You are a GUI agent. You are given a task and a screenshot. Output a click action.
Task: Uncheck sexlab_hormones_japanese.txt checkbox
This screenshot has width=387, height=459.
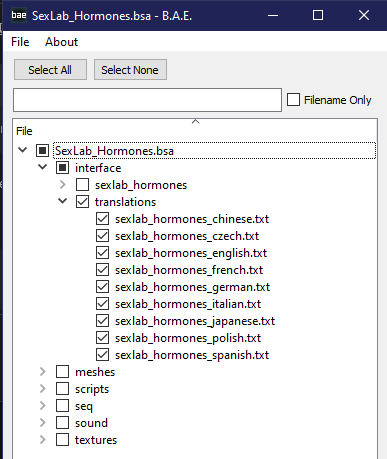pyautogui.click(x=102, y=321)
